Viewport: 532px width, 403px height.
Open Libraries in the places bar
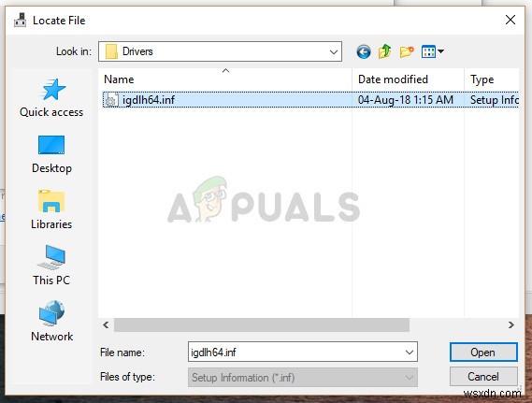pyautogui.click(x=51, y=210)
